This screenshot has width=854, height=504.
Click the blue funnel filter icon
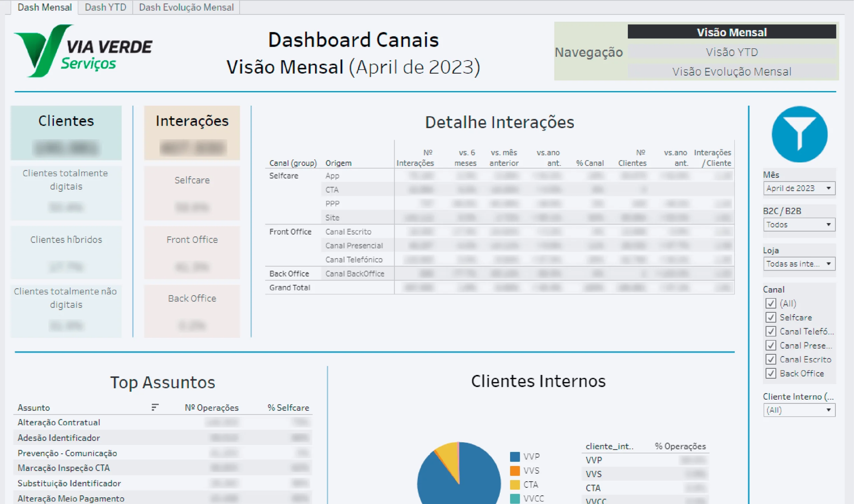pos(799,134)
